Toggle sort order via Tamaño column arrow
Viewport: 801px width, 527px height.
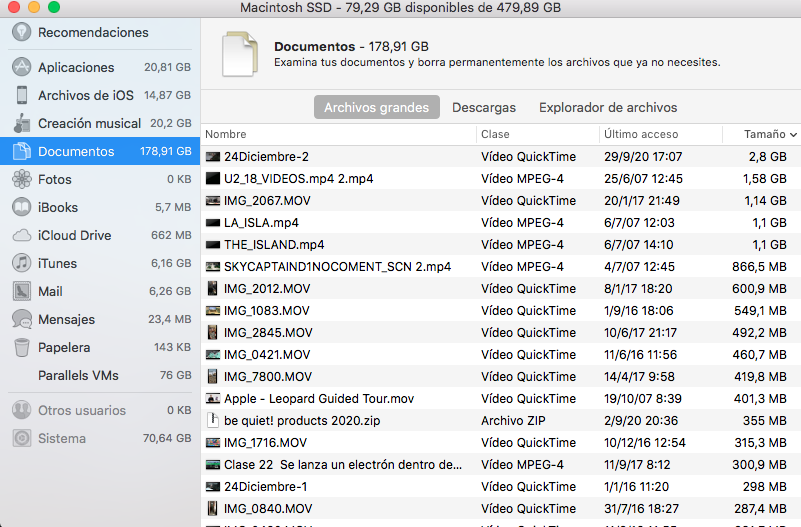click(x=793, y=135)
